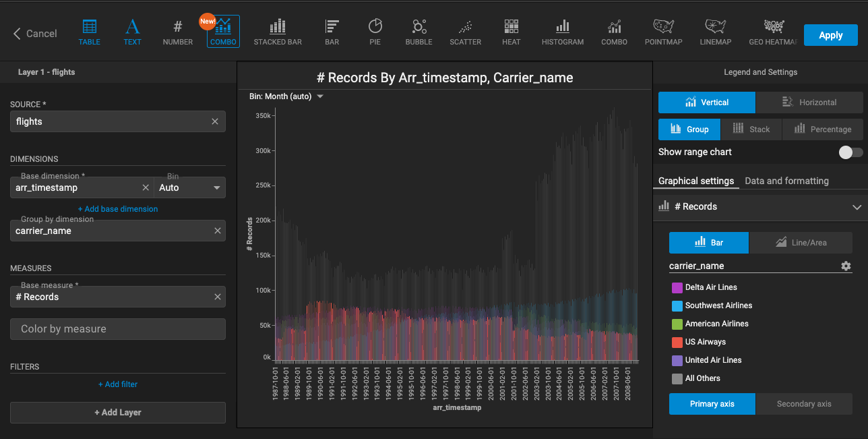Select the Histogram chart icon
868x439 pixels.
tap(562, 32)
